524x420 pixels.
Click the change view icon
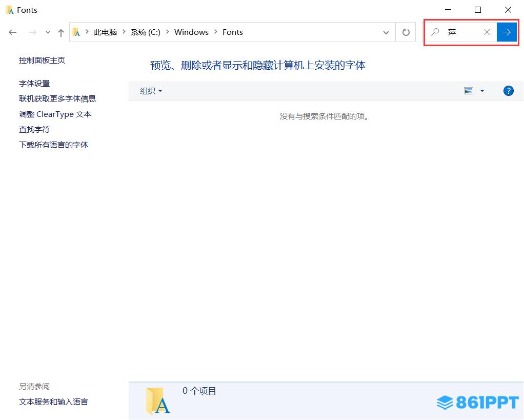point(469,91)
